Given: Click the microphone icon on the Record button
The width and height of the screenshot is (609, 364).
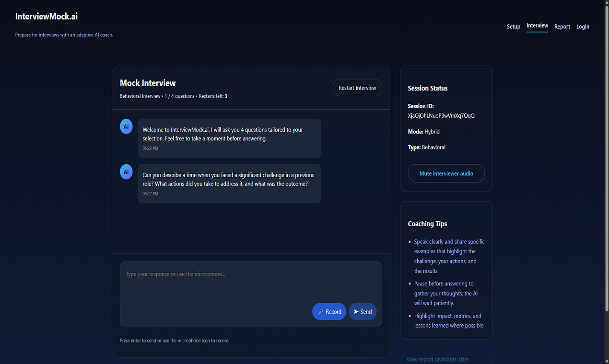Looking at the screenshot, I should (x=320, y=312).
